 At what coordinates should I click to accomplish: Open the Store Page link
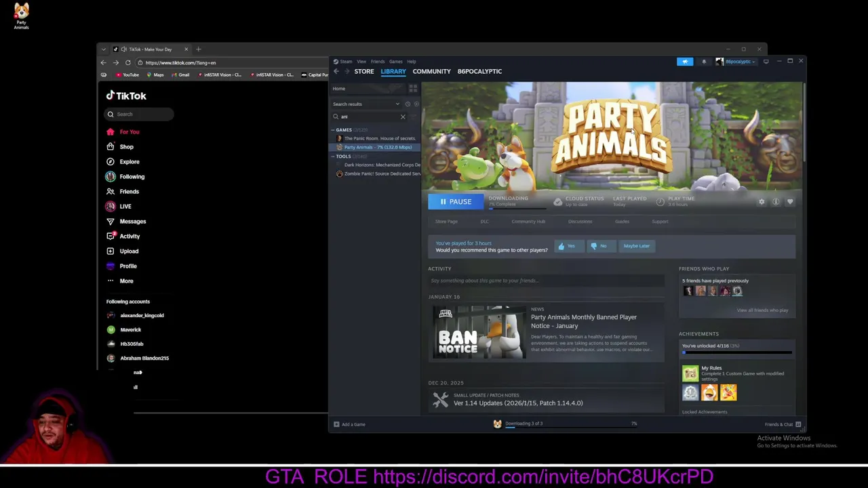tap(446, 222)
